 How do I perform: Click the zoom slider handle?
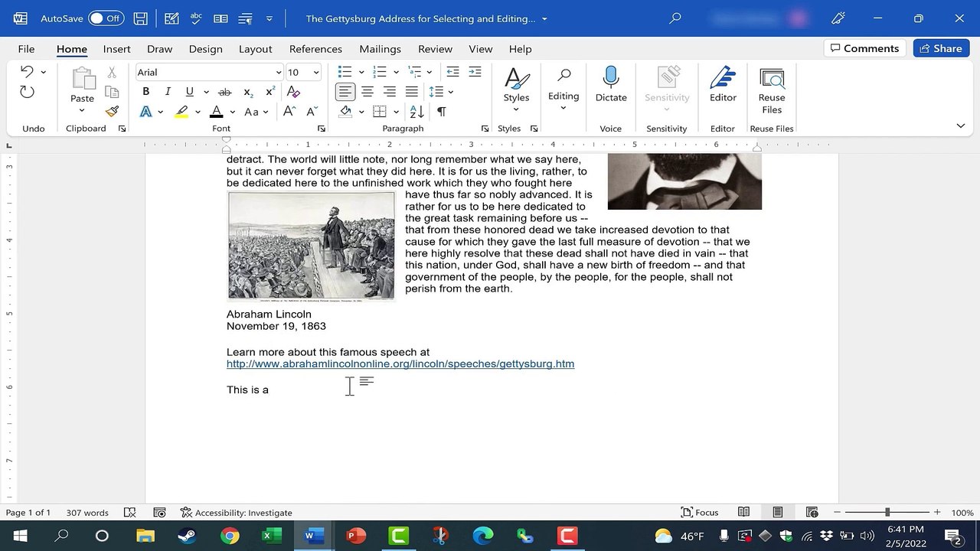[887, 512]
